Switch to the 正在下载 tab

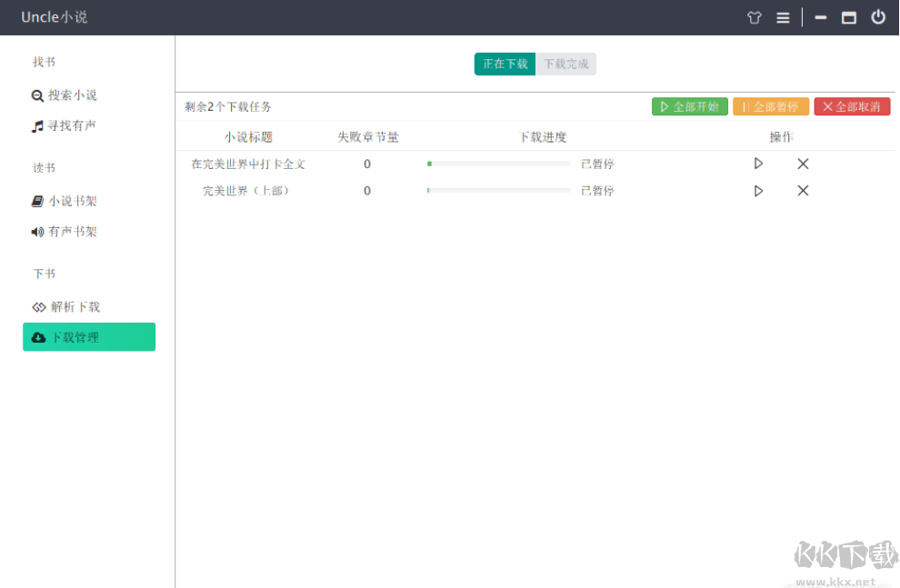pos(505,64)
